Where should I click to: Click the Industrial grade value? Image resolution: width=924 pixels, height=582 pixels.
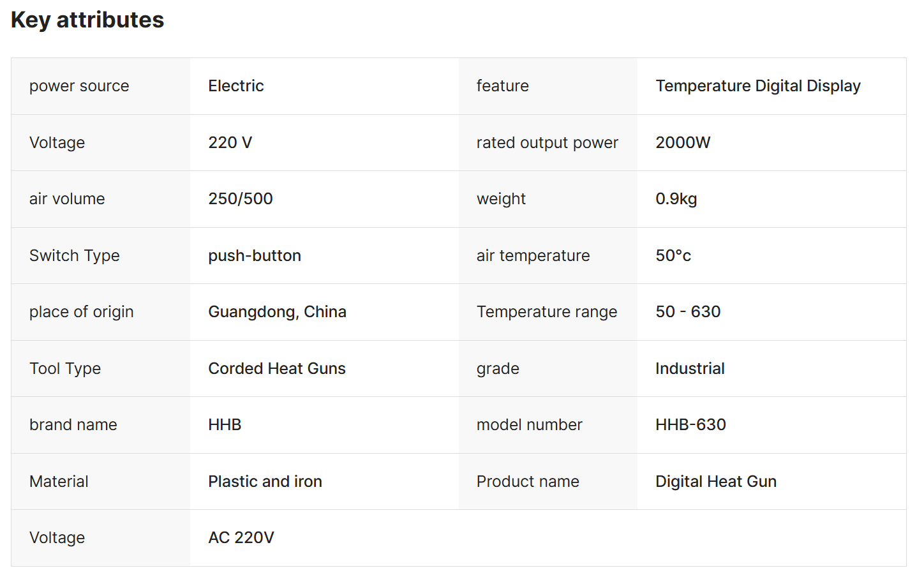[690, 368]
